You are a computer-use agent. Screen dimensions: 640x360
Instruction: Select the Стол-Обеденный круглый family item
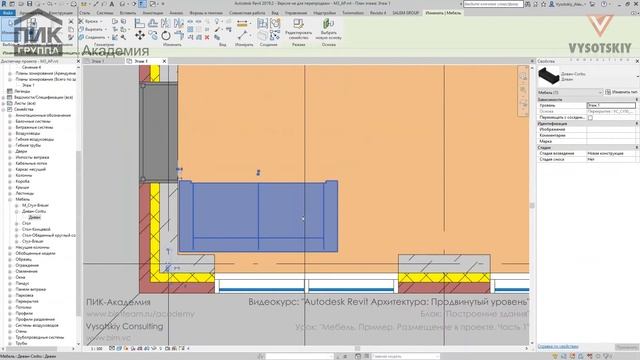click(48, 236)
